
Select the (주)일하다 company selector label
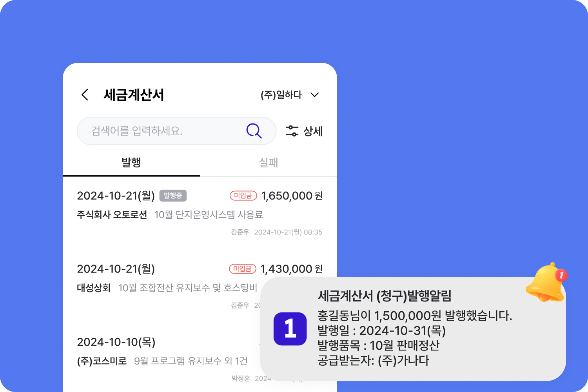(x=281, y=95)
